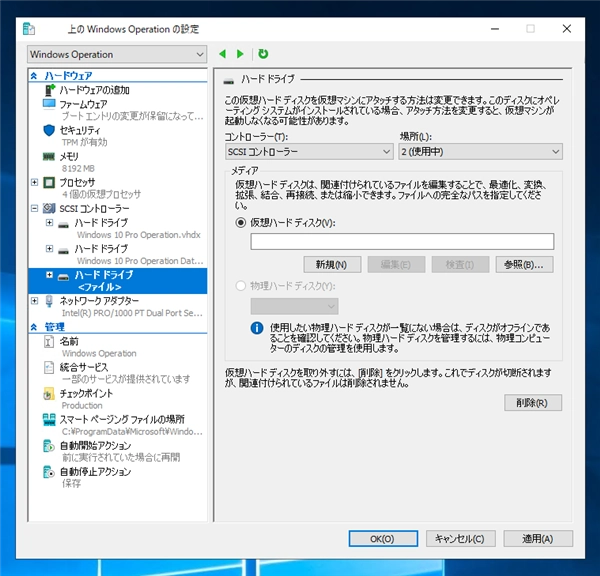This screenshot has height=576, width=600.
Task: Click the Cancel (キャンセル) button
Action: [461, 538]
